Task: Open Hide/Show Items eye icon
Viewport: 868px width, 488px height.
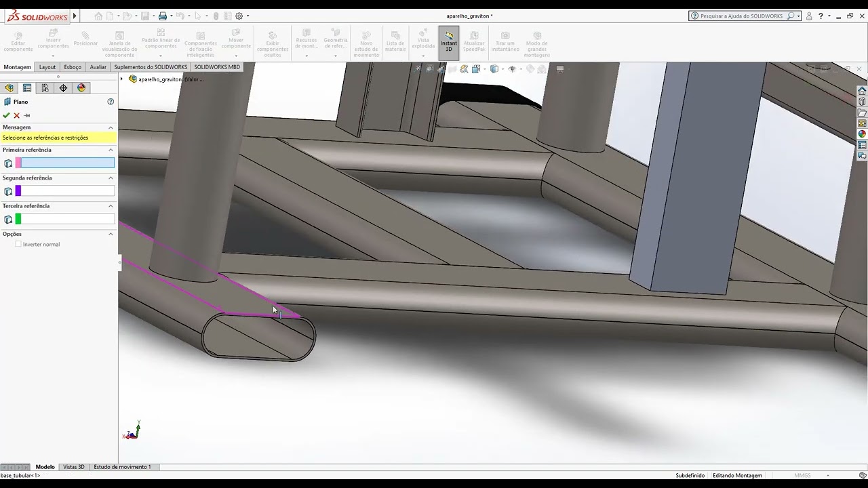Action: click(x=513, y=68)
